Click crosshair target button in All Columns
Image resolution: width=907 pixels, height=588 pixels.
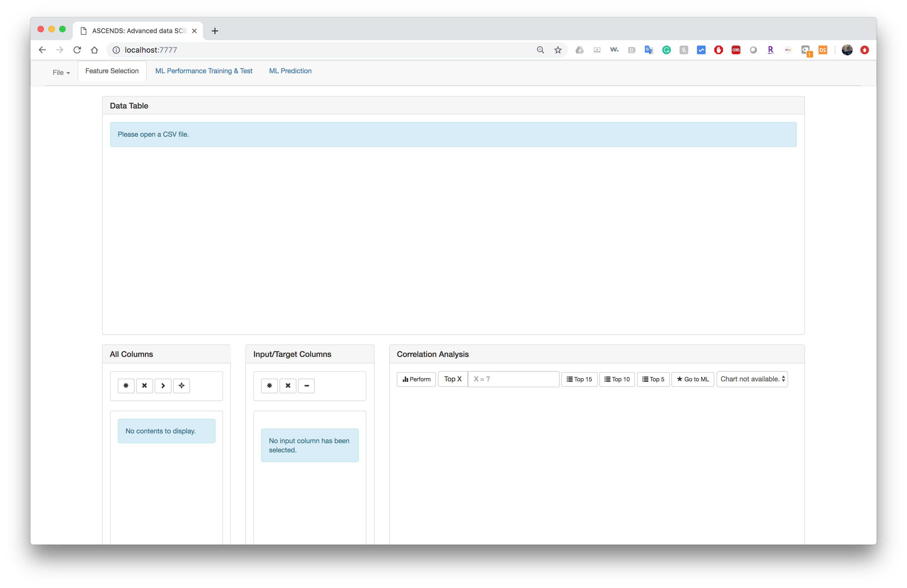coord(181,385)
